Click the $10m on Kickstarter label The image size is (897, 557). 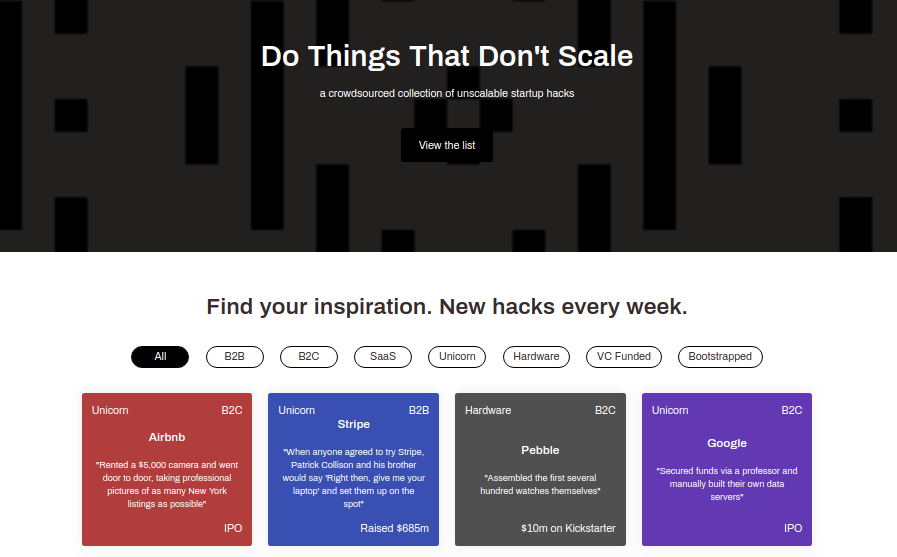pos(568,528)
